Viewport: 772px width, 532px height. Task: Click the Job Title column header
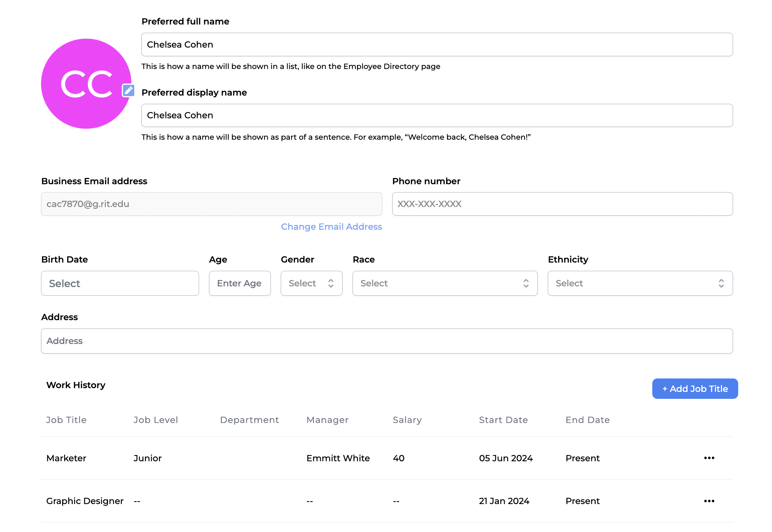[x=66, y=420]
